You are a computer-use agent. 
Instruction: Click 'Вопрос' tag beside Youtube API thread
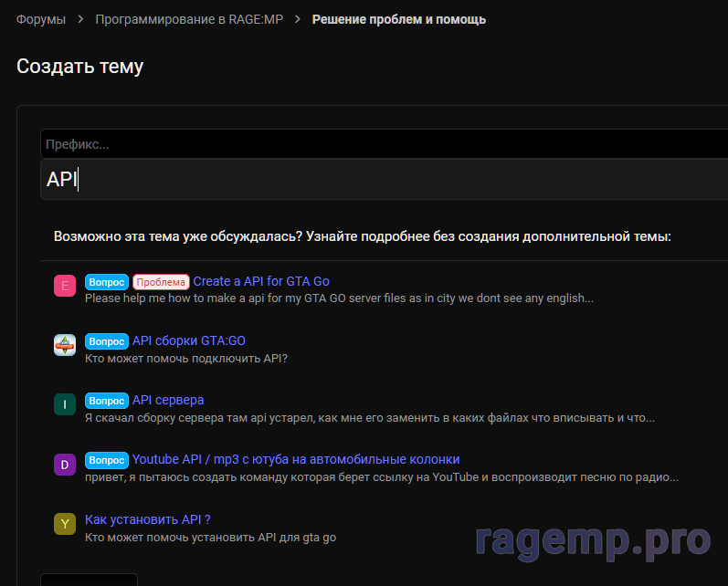pyautogui.click(x=107, y=460)
